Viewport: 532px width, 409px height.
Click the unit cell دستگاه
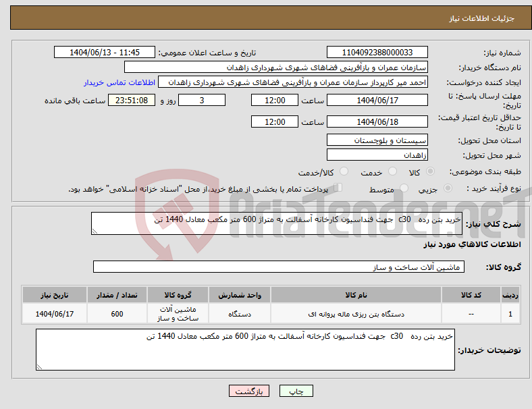[240, 314]
